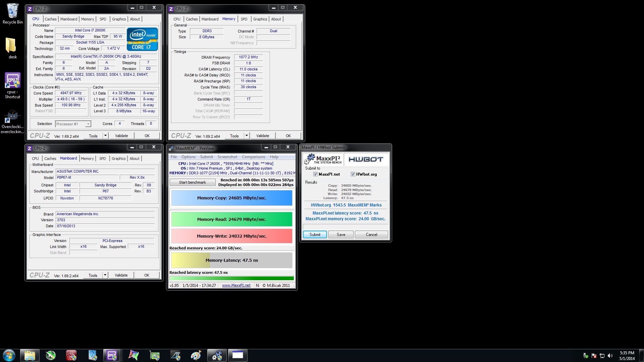The image size is (644, 362).
Task: Click the Intel Core i7 logo badge
Action: pos(142,39)
